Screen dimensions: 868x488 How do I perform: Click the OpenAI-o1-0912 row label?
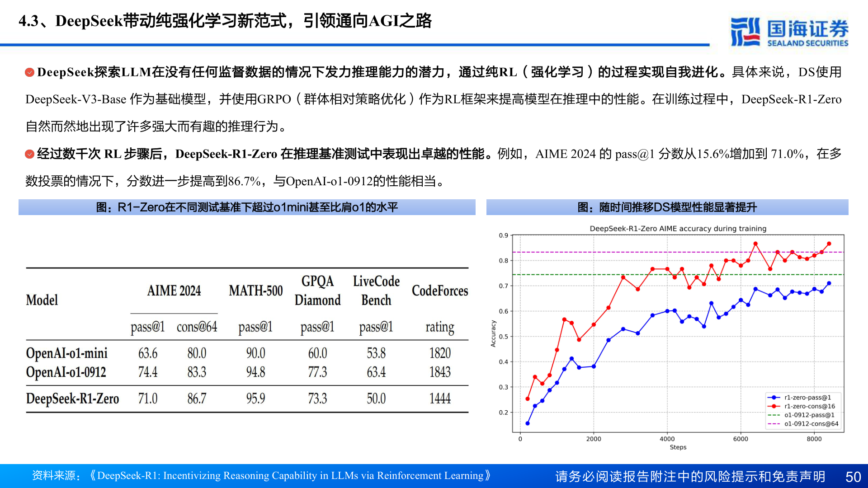pos(66,372)
